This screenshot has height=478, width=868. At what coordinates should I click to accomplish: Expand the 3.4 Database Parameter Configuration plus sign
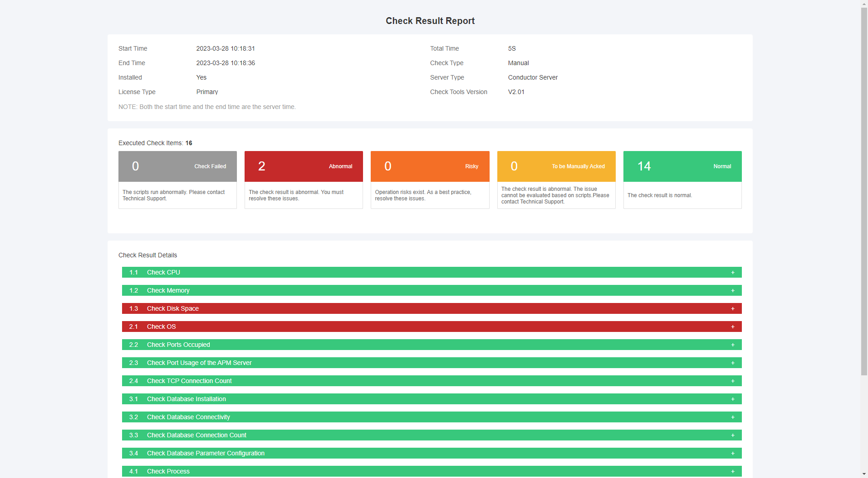pyautogui.click(x=733, y=453)
